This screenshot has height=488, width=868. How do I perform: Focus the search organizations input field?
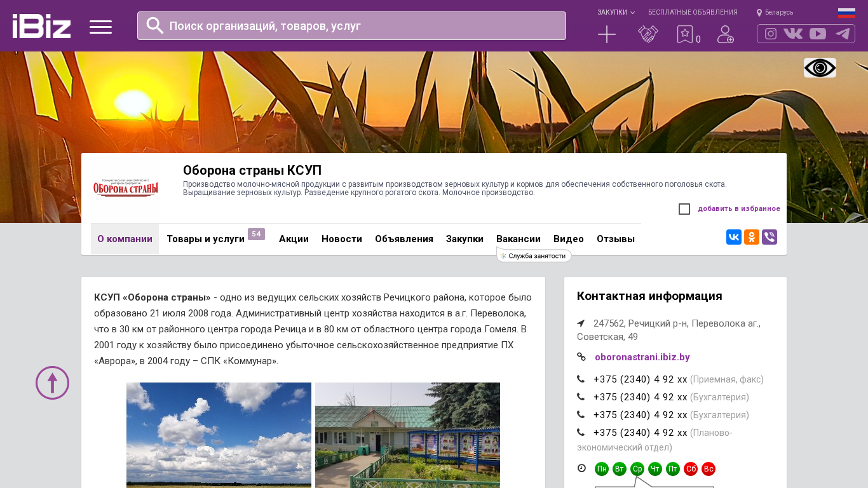click(351, 26)
